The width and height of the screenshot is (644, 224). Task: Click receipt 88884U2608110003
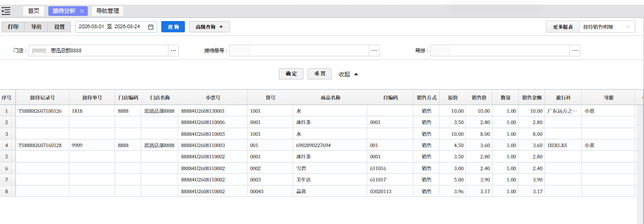[203, 146]
